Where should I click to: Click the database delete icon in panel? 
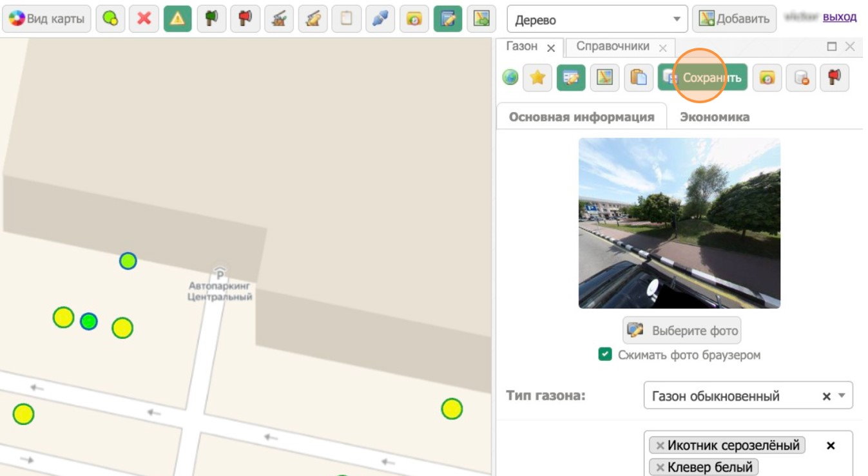pos(801,78)
